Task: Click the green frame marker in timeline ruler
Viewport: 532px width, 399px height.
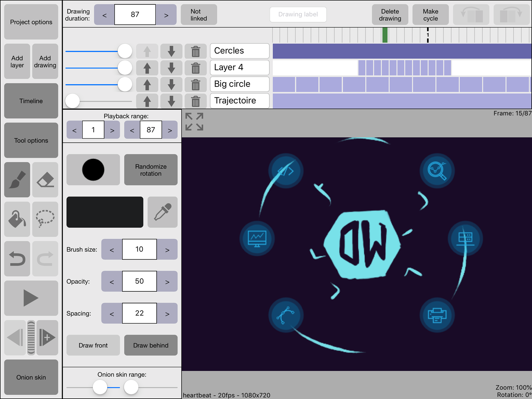Action: [x=385, y=35]
